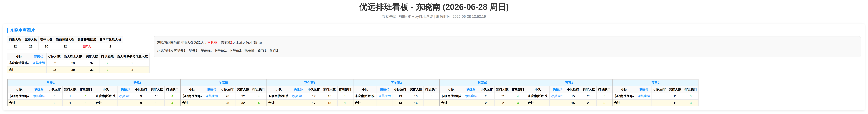Select the 下午茶1 time slot header
The image size is (868, 114).
coord(310,83)
